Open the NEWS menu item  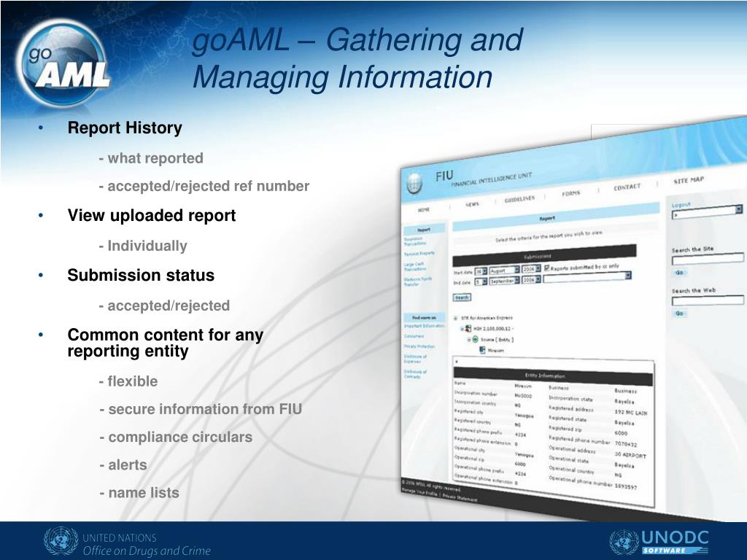(472, 204)
